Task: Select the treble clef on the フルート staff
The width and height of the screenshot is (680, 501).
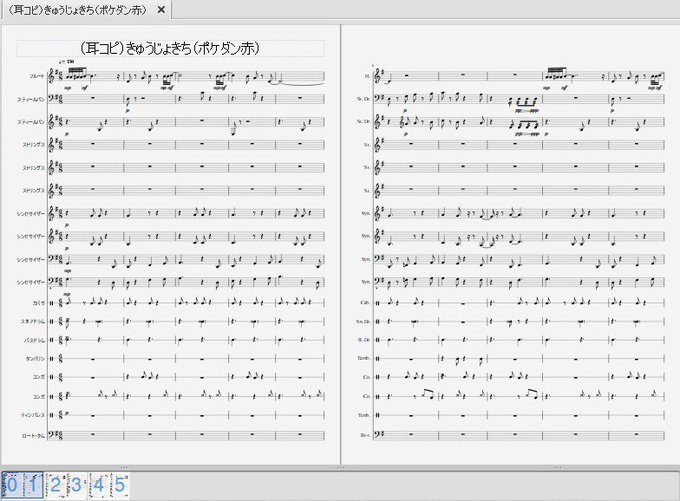Action: pos(52,76)
